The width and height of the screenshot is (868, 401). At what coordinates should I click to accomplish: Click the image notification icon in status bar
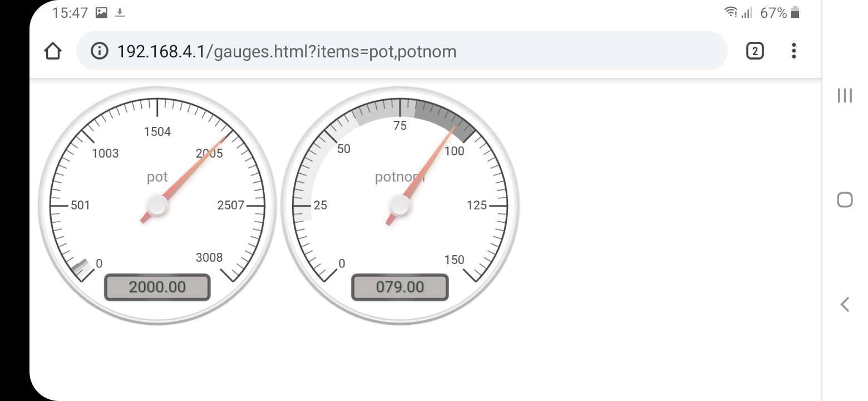tap(101, 13)
